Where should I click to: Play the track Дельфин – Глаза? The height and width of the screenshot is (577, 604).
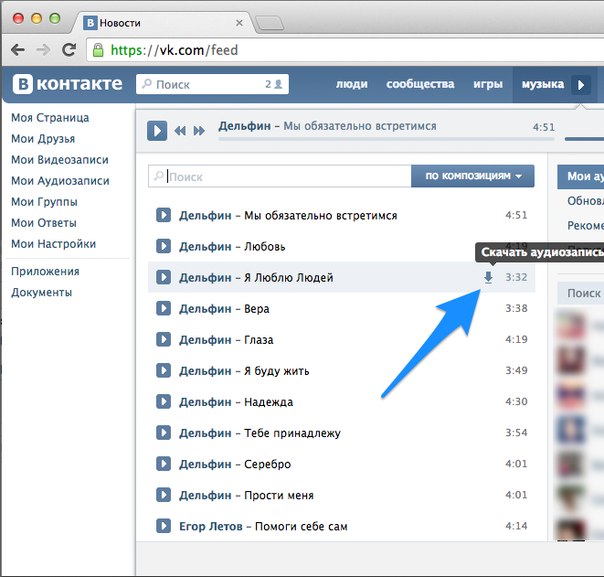coord(163,339)
